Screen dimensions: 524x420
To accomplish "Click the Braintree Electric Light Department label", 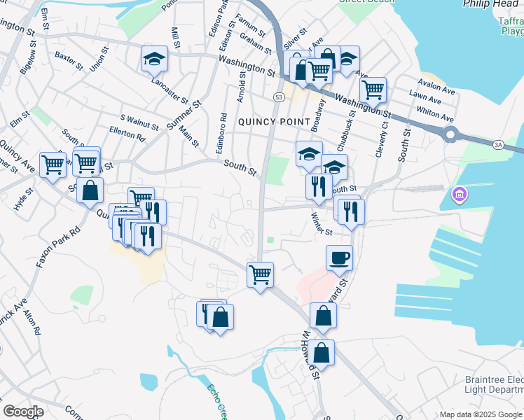I will pyautogui.click(x=494, y=386).
